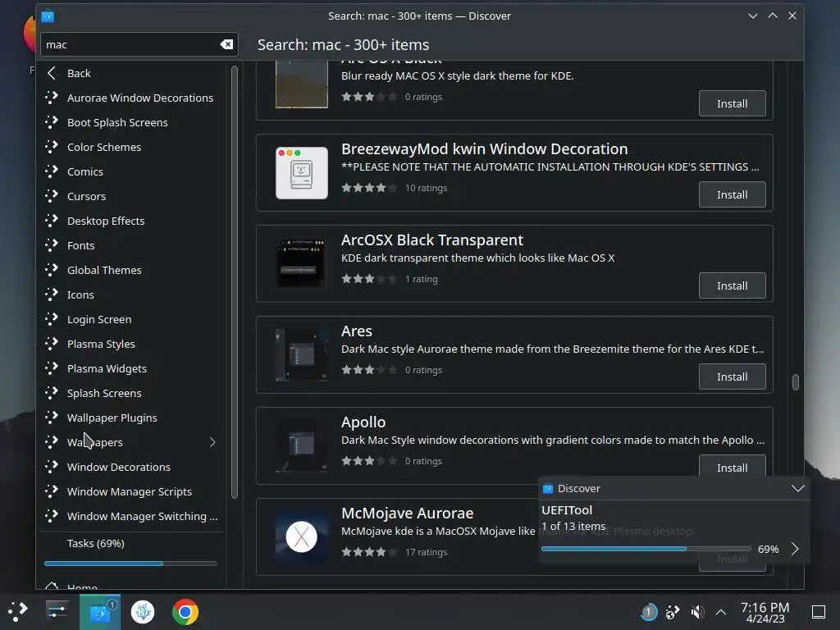Switch to Discover in taskbar

(x=100, y=612)
